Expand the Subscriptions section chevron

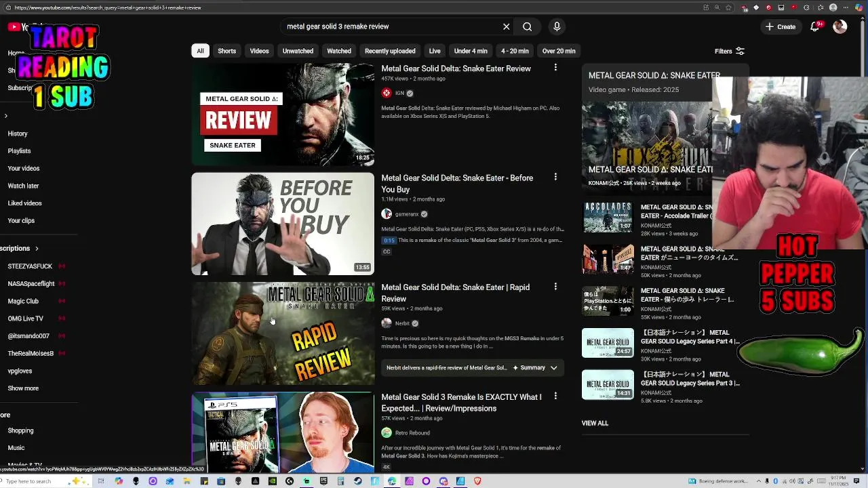[37, 249]
